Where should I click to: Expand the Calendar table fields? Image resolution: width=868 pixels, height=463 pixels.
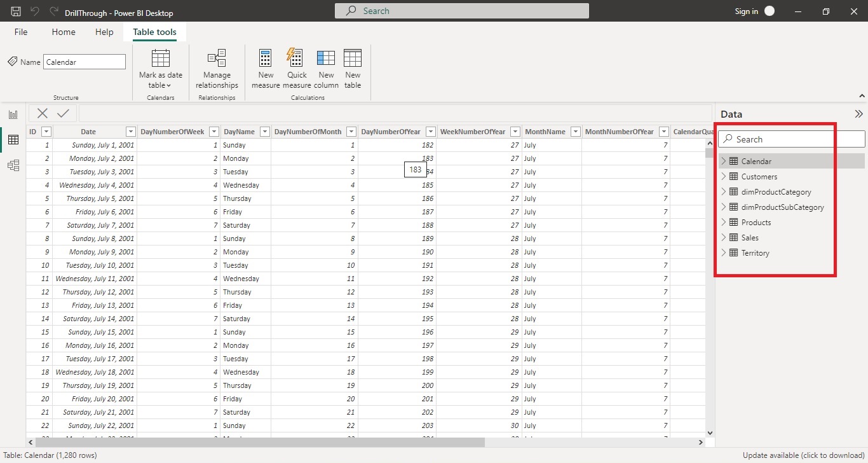tap(723, 161)
